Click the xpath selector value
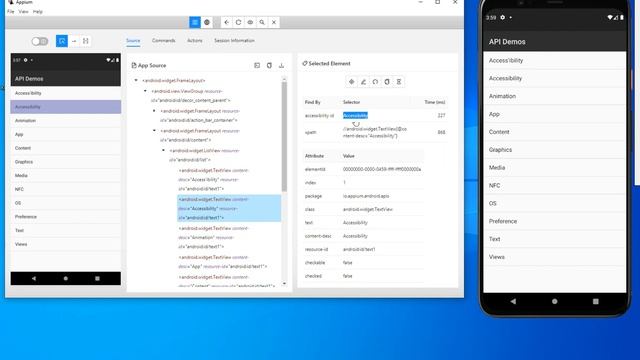The height and width of the screenshot is (360, 640). pyautogui.click(x=375, y=132)
